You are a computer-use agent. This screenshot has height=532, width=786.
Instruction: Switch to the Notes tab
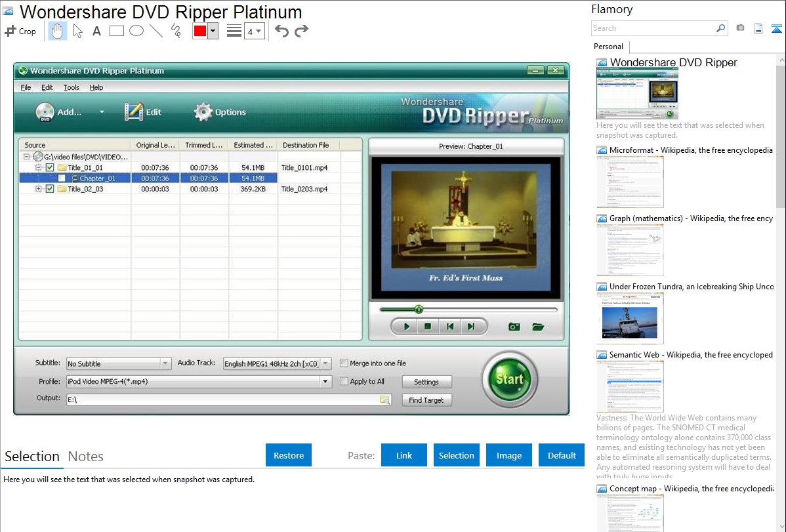tap(86, 457)
